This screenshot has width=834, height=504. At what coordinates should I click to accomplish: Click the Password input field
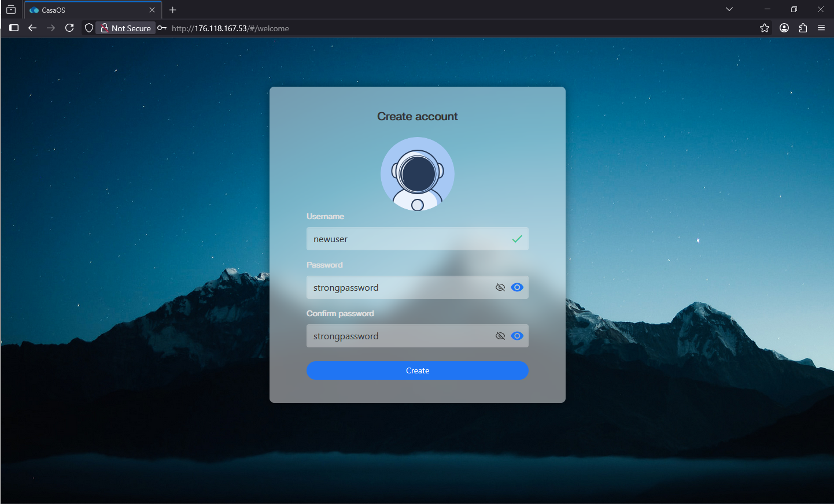click(x=399, y=287)
